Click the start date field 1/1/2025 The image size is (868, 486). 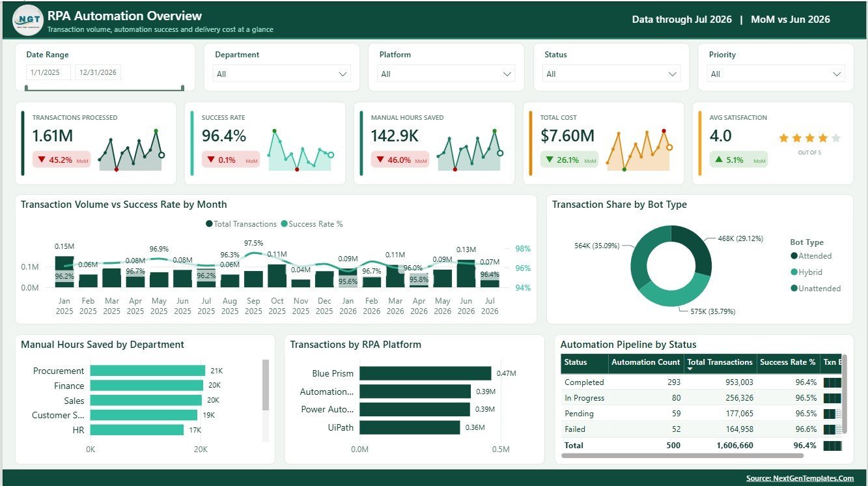(x=49, y=72)
